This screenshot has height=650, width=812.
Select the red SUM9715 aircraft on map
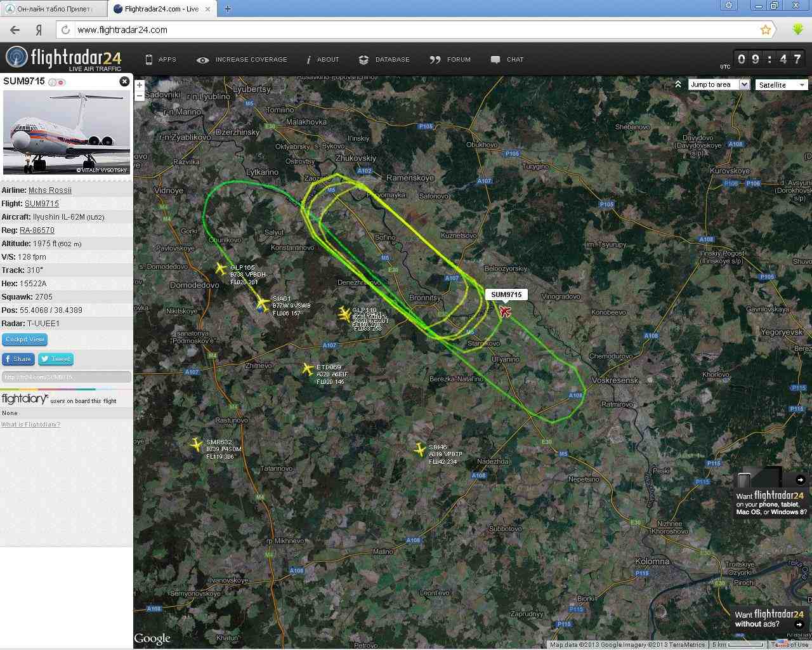pyautogui.click(x=506, y=311)
